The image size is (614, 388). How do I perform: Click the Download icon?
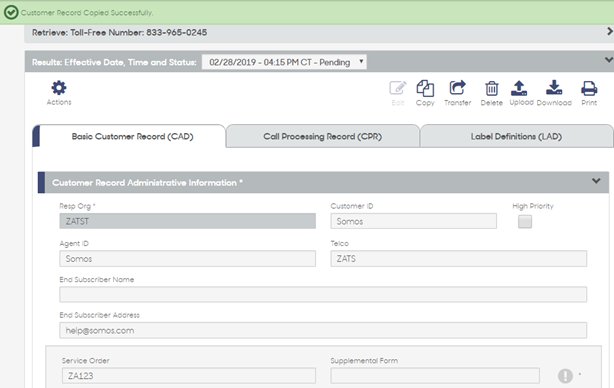[x=554, y=88]
